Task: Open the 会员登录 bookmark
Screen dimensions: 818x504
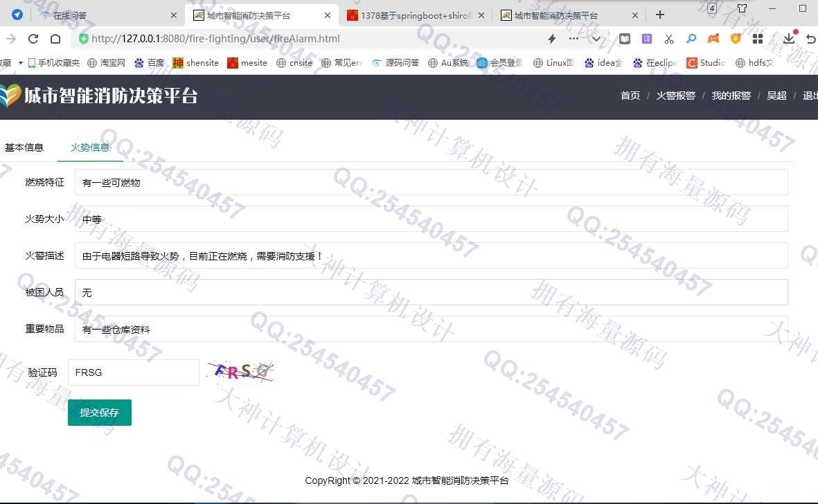Action: pos(499,62)
